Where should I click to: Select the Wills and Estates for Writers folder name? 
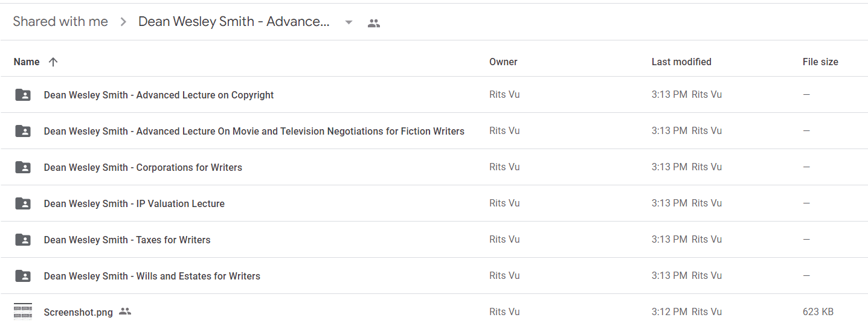click(x=198, y=276)
